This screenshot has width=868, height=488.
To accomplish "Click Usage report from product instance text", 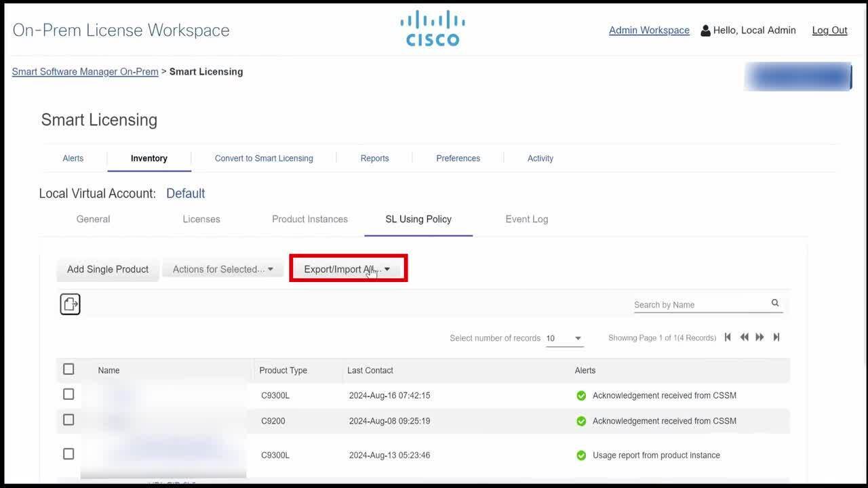I will click(x=656, y=455).
